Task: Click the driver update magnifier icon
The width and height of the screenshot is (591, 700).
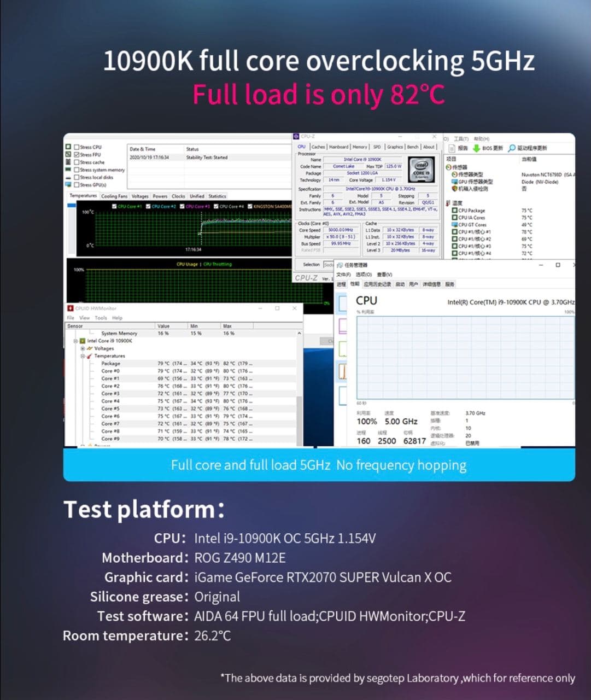Action: click(x=512, y=148)
